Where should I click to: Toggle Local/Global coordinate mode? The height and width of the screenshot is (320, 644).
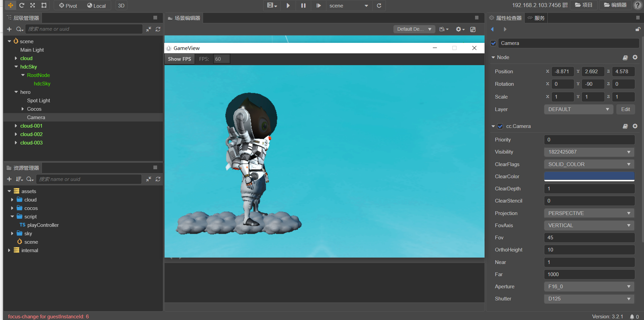[x=96, y=6]
